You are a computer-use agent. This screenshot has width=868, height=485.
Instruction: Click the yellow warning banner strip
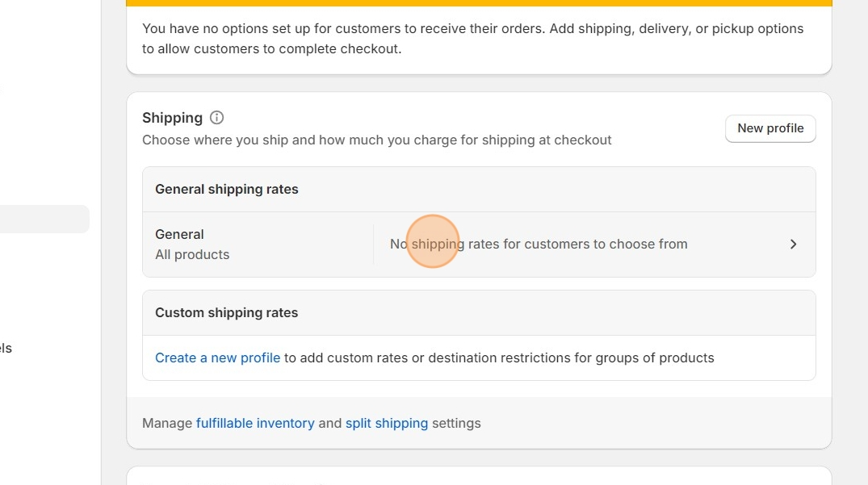click(479, 3)
